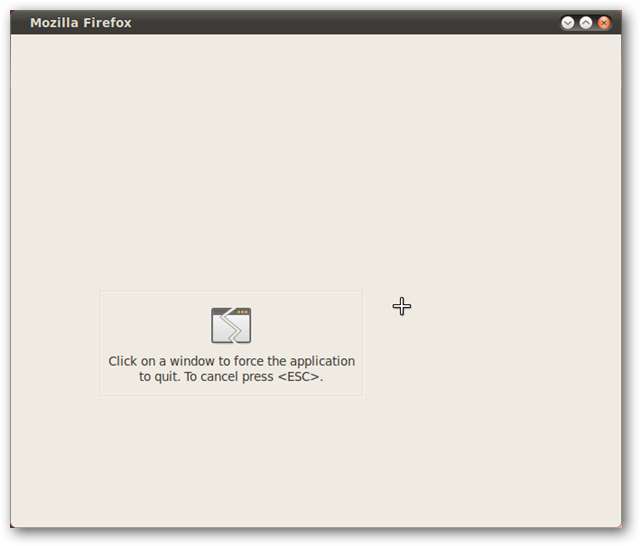Click the force quit notification box border
Screen dimensions: 640x546
click(x=231, y=291)
